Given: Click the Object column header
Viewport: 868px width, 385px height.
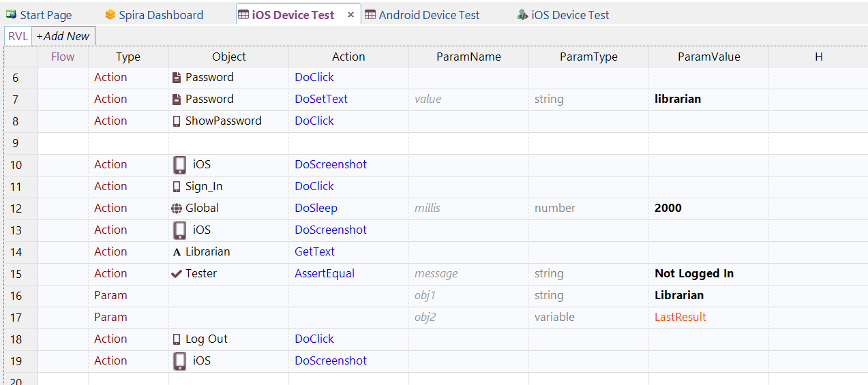Looking at the screenshot, I should pos(229,57).
